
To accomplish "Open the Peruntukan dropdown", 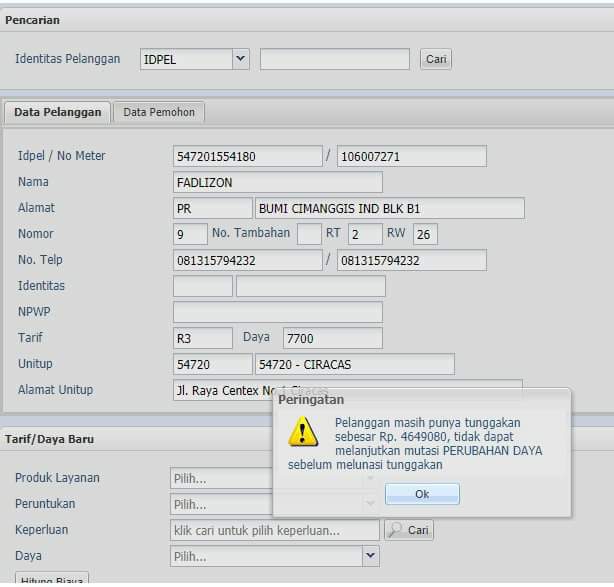I will [220, 504].
